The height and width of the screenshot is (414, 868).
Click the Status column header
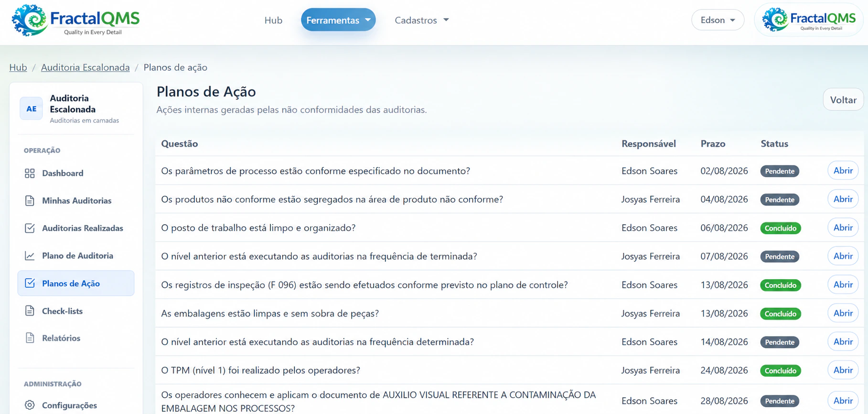774,143
